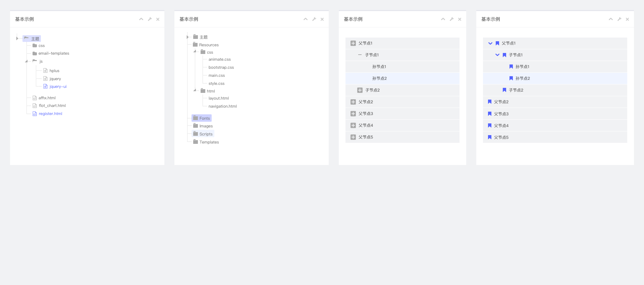This screenshot has width=644, height=285.
Task: Close the third 基本示例 panel
Action: coord(460,19)
